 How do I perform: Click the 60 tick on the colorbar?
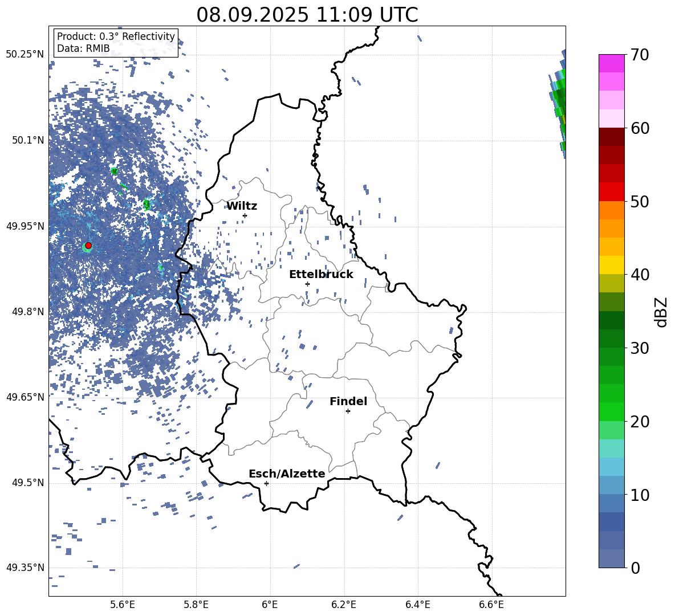coord(640,128)
